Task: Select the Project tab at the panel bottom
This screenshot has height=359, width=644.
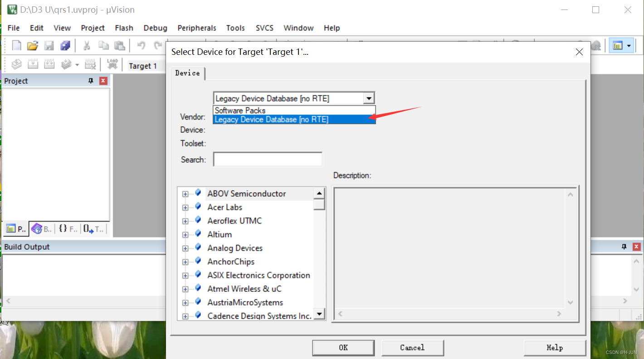Action: click(x=16, y=229)
